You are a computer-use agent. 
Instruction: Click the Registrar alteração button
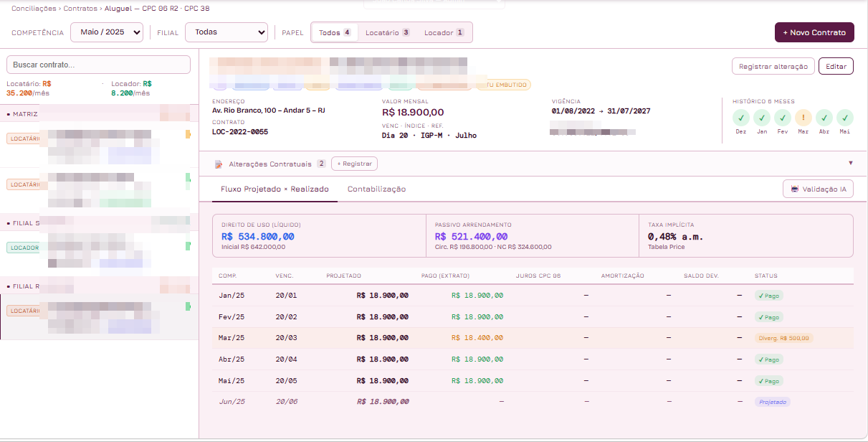(773, 66)
